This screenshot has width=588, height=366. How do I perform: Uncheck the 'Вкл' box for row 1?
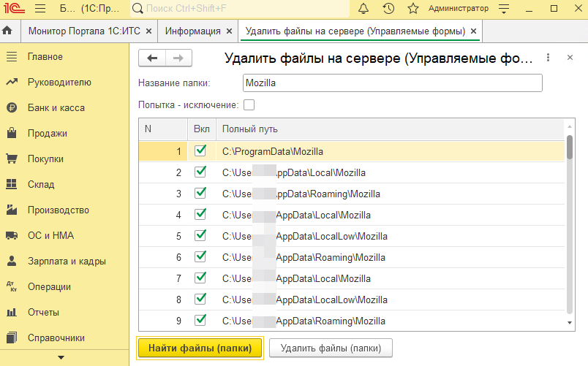click(x=200, y=151)
